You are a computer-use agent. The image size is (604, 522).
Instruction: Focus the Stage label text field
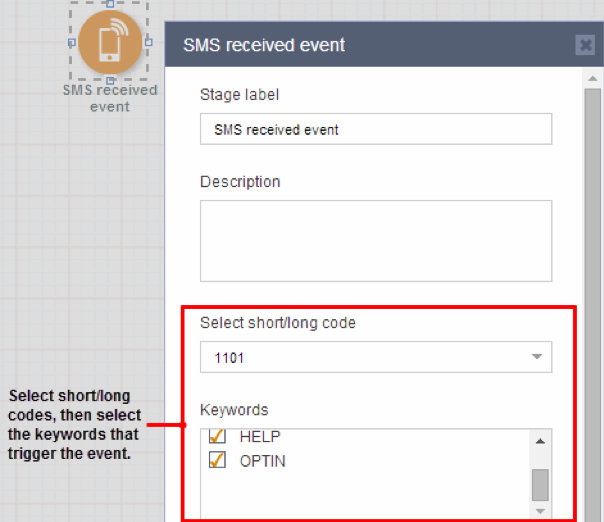(375, 129)
